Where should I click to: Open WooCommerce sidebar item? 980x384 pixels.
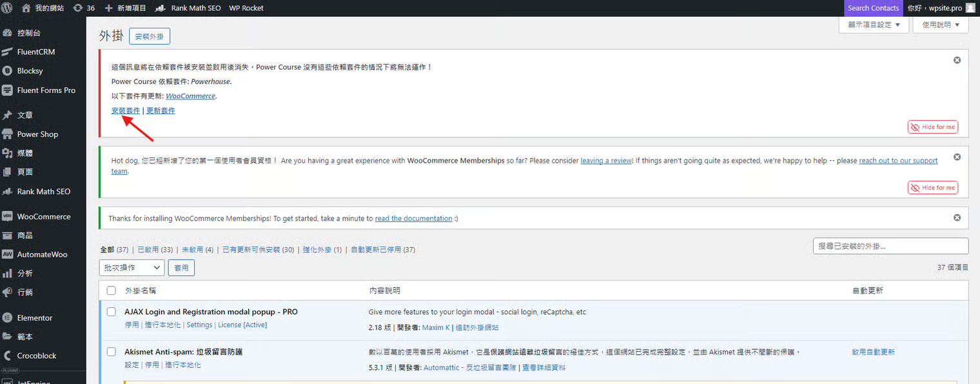(x=43, y=216)
